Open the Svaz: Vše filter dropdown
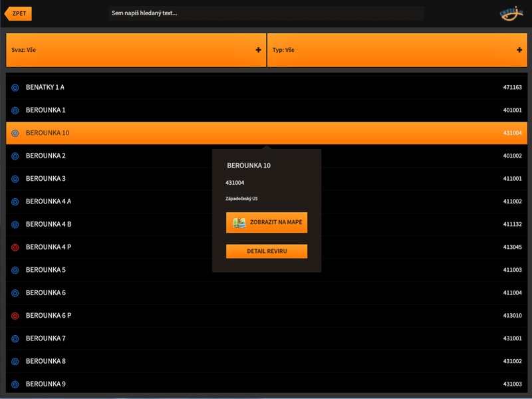This screenshot has height=399, width=532. point(136,50)
